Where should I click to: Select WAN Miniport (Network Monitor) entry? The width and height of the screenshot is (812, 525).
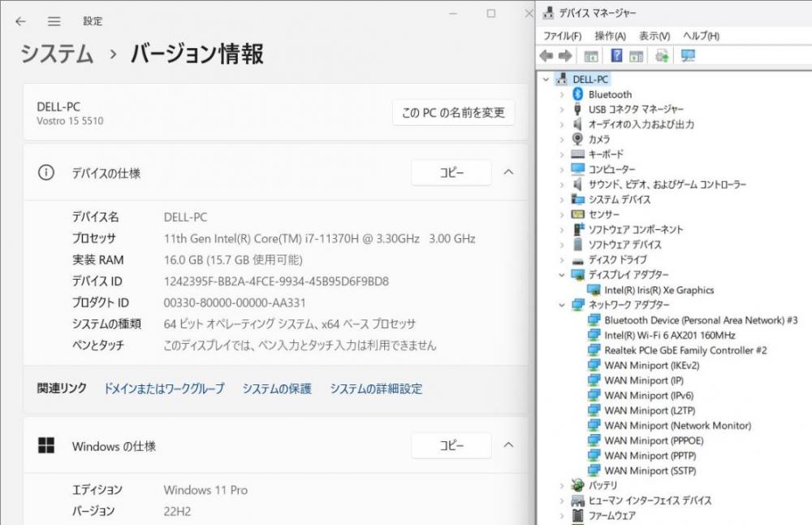tap(677, 426)
